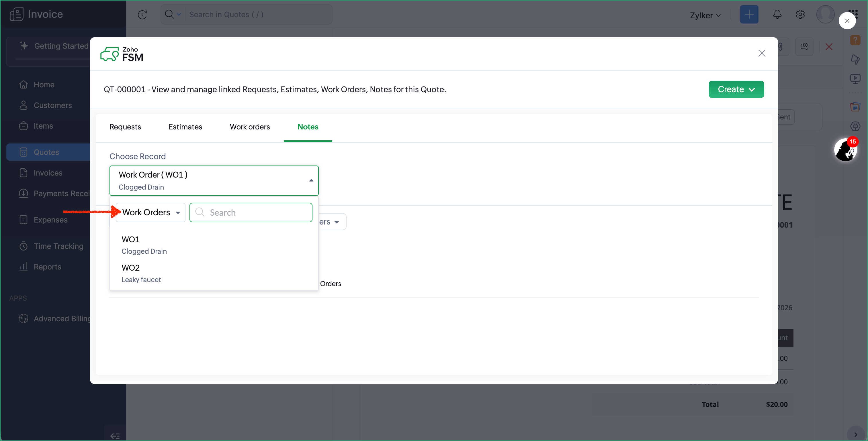Click the recent history clock icon
Viewport: 868px width, 441px height.
tap(142, 15)
